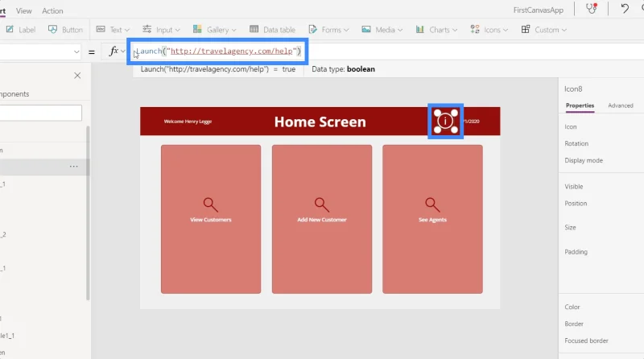Click the Home Screen title label
This screenshot has width=644, height=359.
[x=320, y=122]
